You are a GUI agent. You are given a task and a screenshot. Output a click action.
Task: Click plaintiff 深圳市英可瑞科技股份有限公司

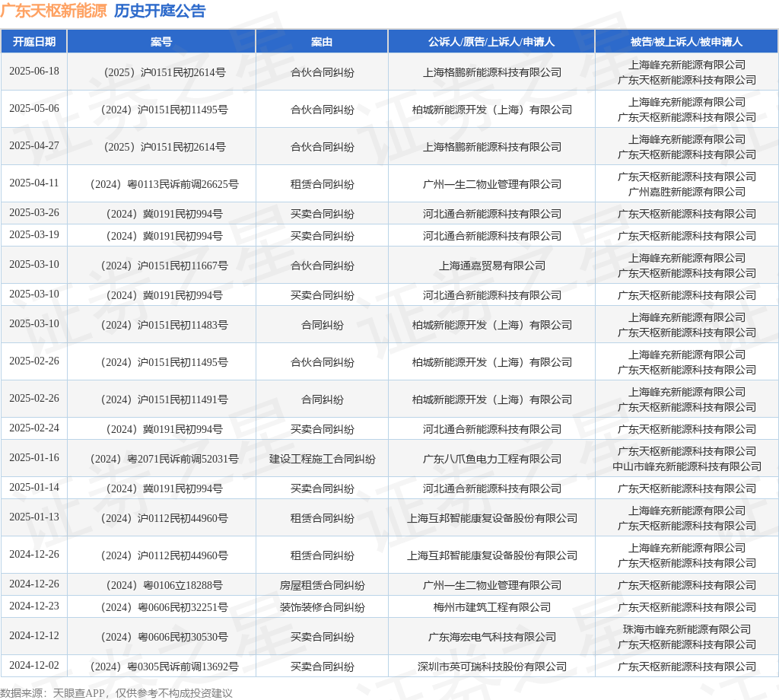click(x=492, y=667)
